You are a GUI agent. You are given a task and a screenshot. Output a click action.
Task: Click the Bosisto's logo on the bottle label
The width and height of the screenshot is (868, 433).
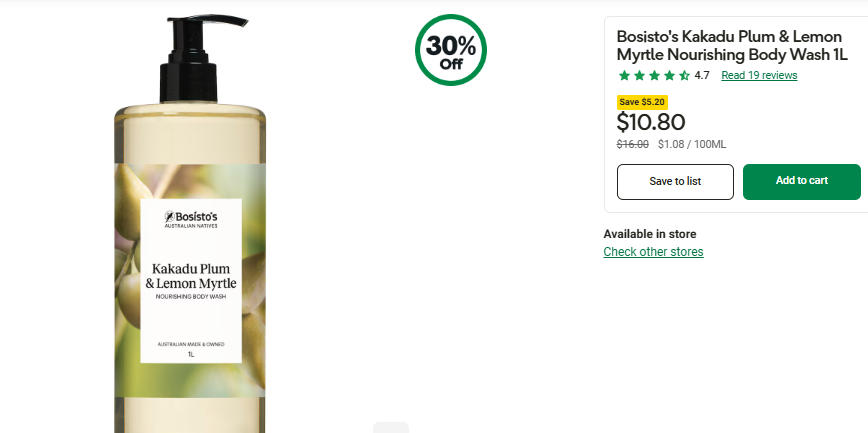pos(191,219)
